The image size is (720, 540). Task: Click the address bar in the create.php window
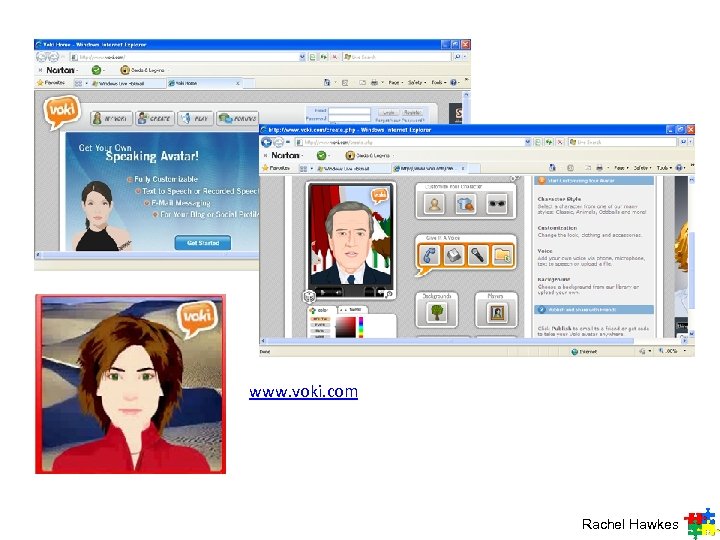point(412,142)
